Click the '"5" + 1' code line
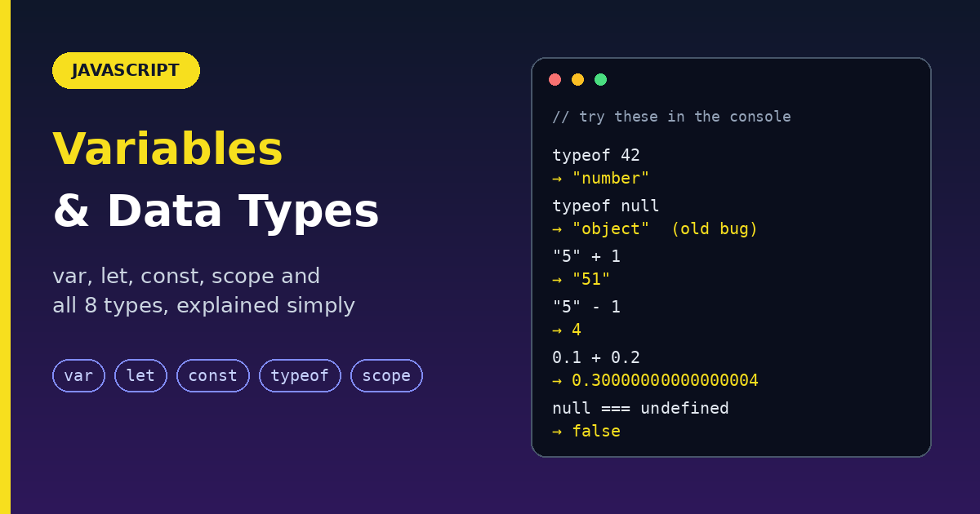Image resolution: width=980 pixels, height=514 pixels. (586, 256)
